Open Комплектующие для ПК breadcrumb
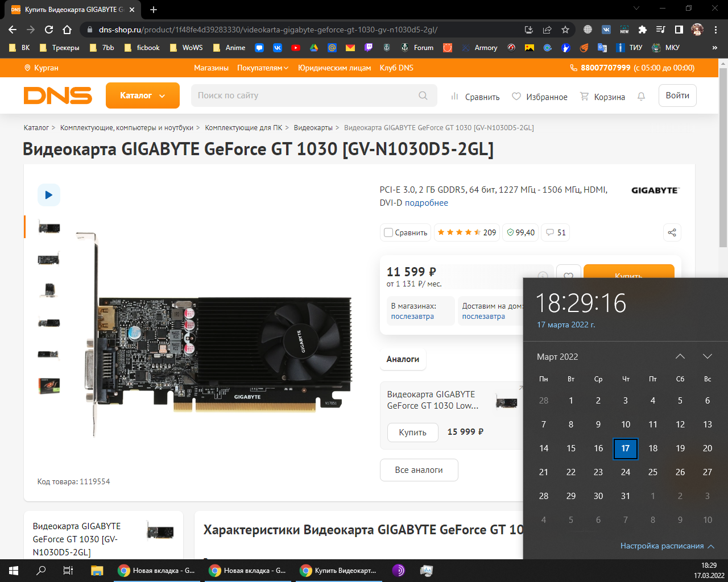 [x=243, y=128]
